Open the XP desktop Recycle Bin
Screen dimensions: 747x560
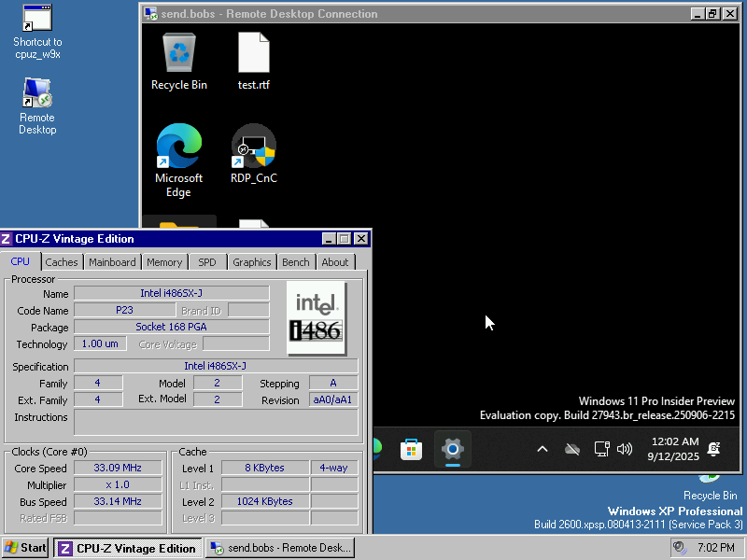tap(710, 488)
